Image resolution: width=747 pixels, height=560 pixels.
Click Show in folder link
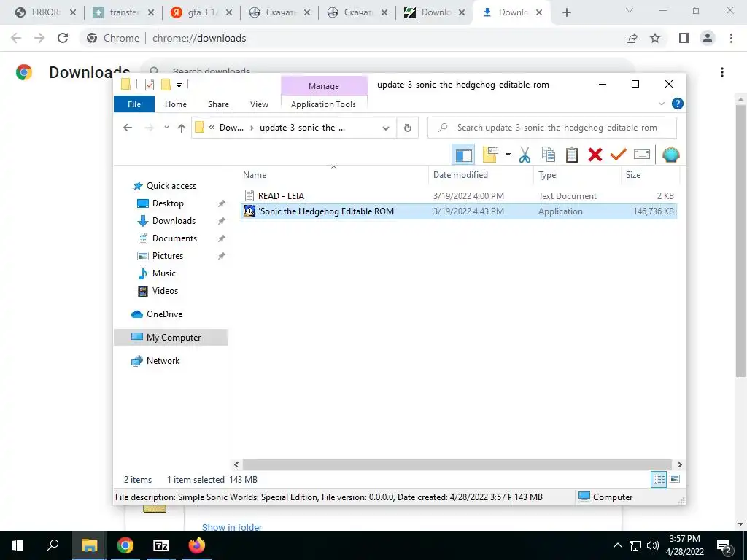[232, 527]
